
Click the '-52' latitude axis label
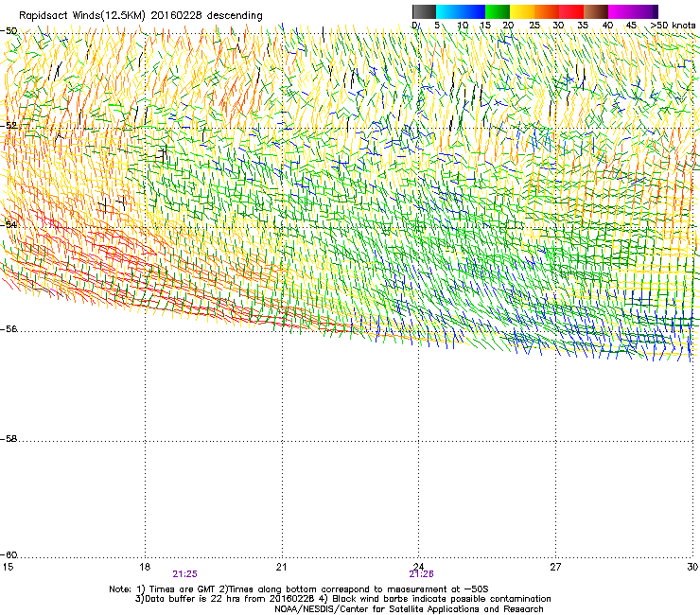point(9,126)
